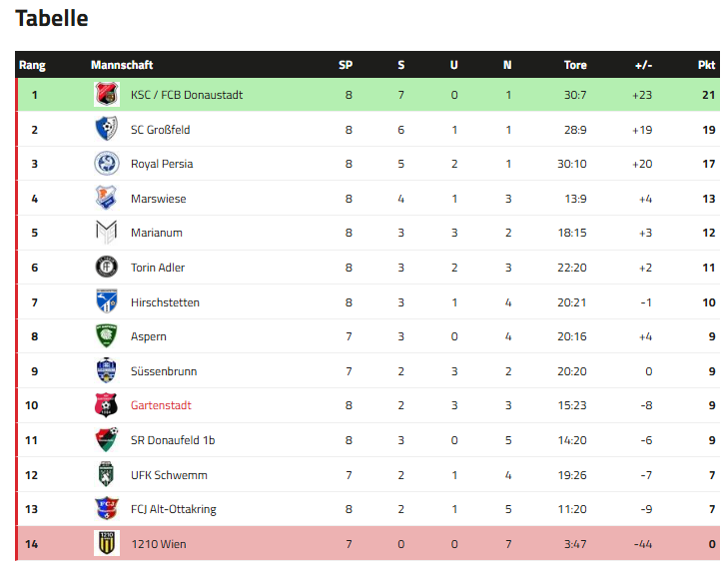Open the Gartenstadt team link
728x568 pixels.
pos(161,405)
